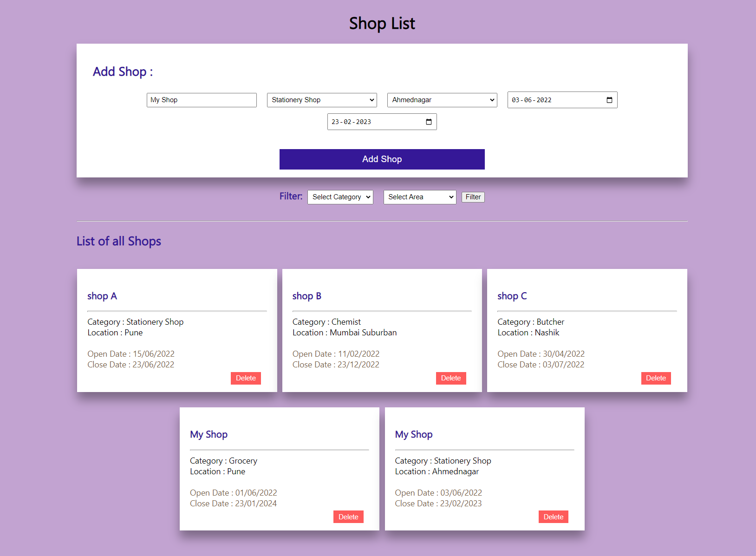Viewport: 756px width, 556px height.
Task: Expand the Select Category filter dropdown
Action: (x=340, y=197)
